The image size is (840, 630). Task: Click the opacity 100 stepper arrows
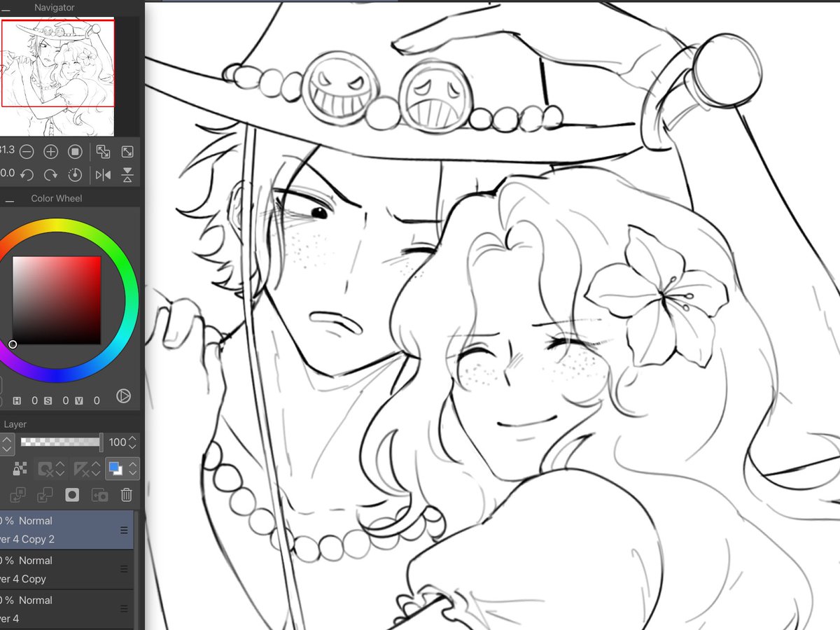tap(133, 442)
